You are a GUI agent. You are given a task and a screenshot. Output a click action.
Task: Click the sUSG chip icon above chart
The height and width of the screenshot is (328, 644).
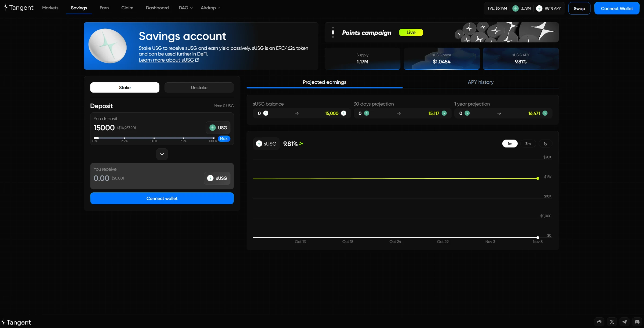click(x=259, y=144)
